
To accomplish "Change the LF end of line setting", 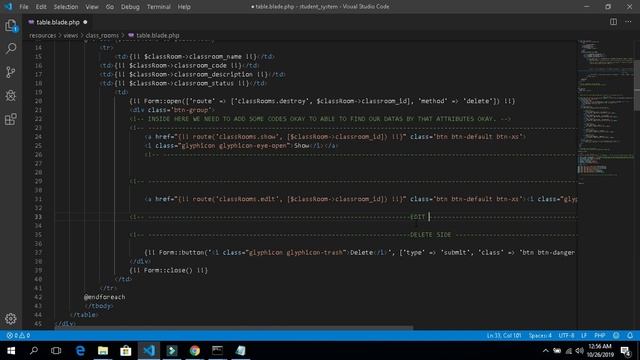I will point(584,336).
